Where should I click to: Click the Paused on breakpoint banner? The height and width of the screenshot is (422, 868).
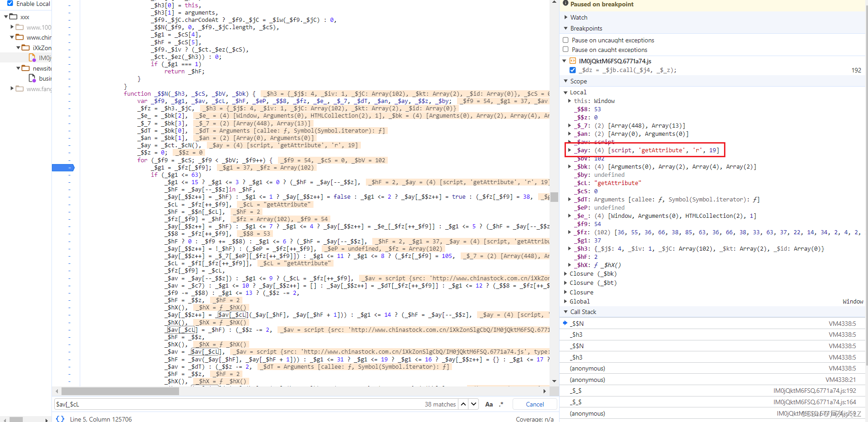coord(713,4)
